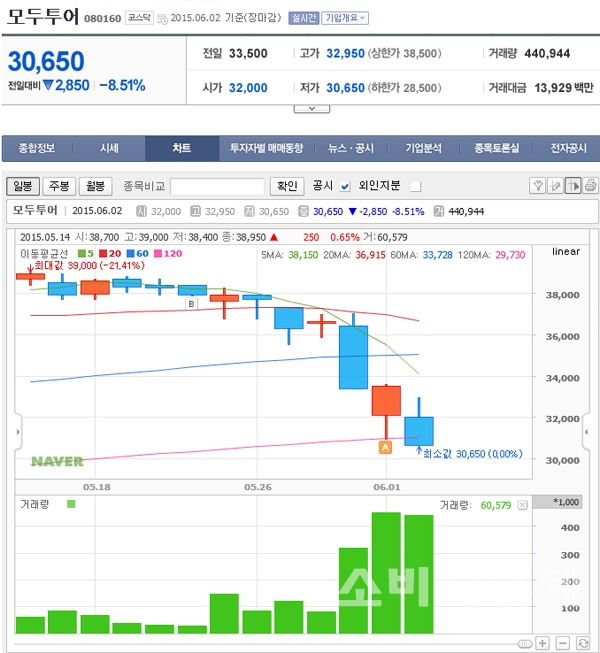Toggle the green 거래량 volume legend box

[70, 505]
